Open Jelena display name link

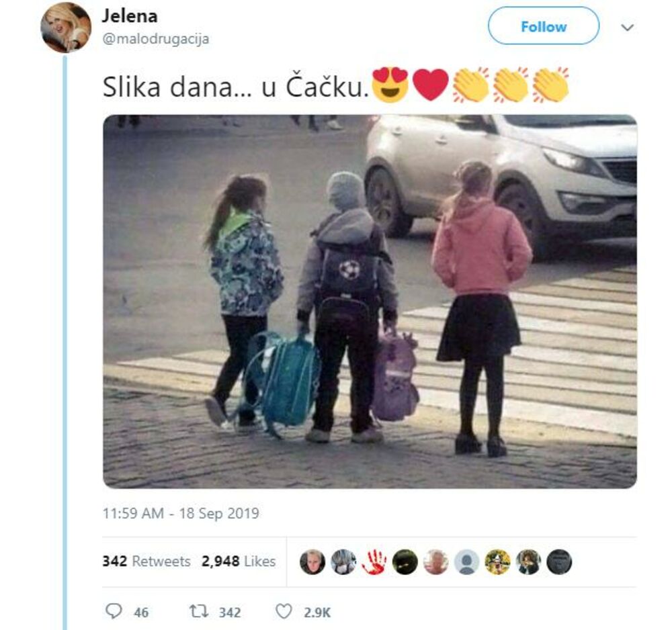point(130,16)
